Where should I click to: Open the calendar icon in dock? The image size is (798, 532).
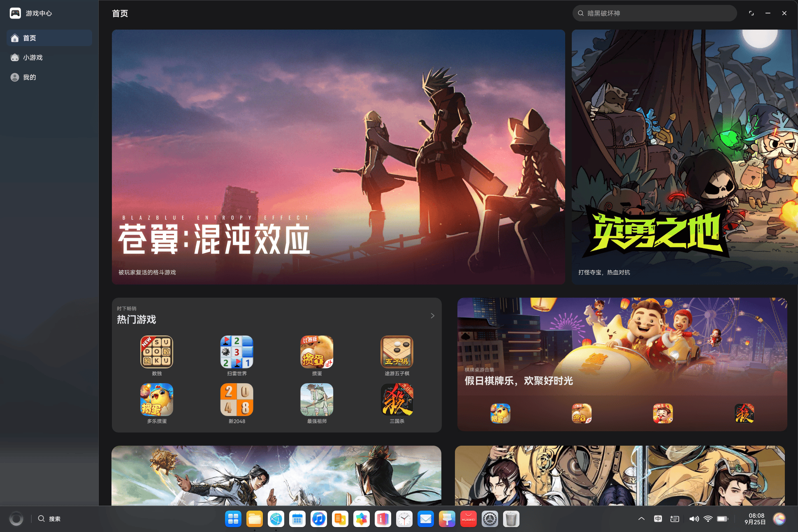297,519
